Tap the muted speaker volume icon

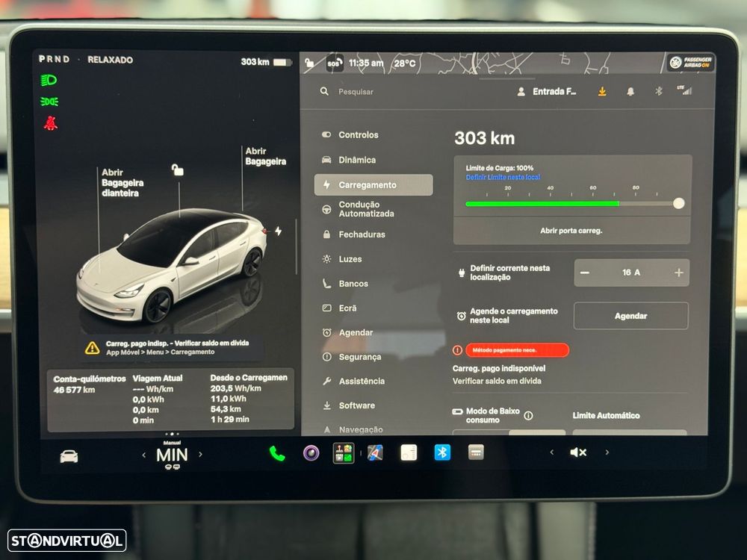[578, 452]
